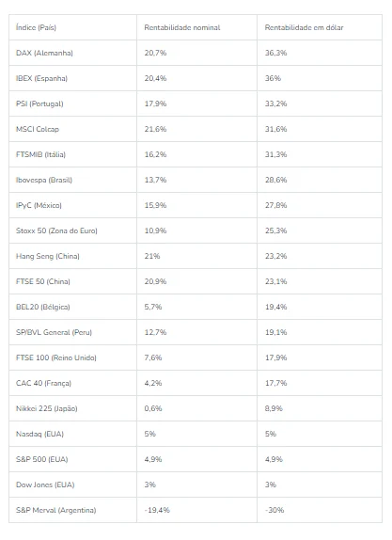Click the 13,7% value for Ibovespa
Viewport: 392px width, 540px height.
pos(155,180)
